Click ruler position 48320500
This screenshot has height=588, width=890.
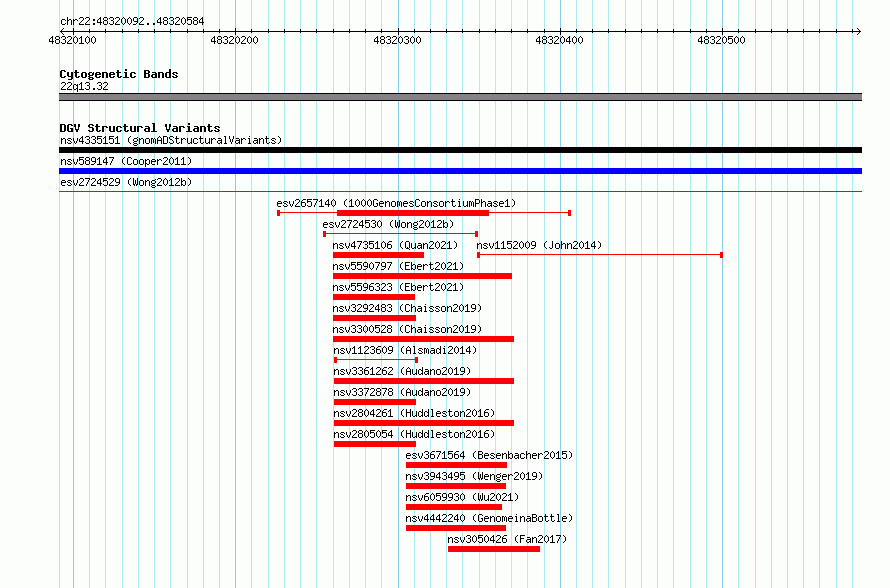tap(721, 40)
